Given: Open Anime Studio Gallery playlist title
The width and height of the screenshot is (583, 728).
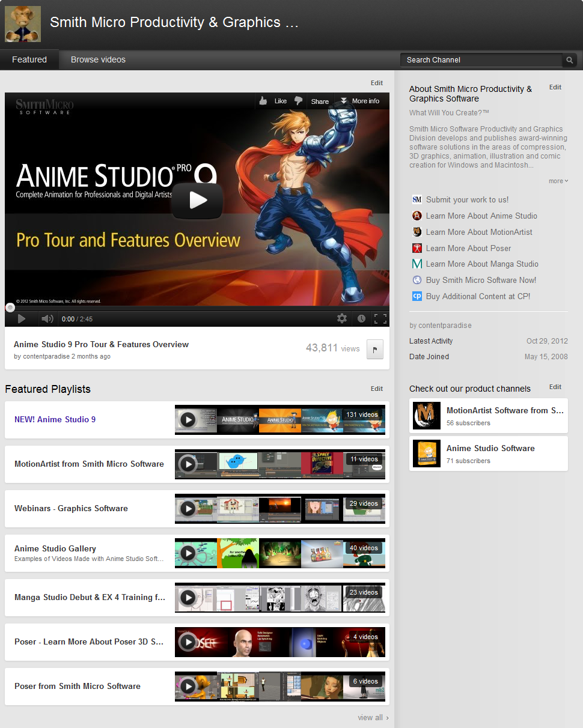Looking at the screenshot, I should 55,548.
